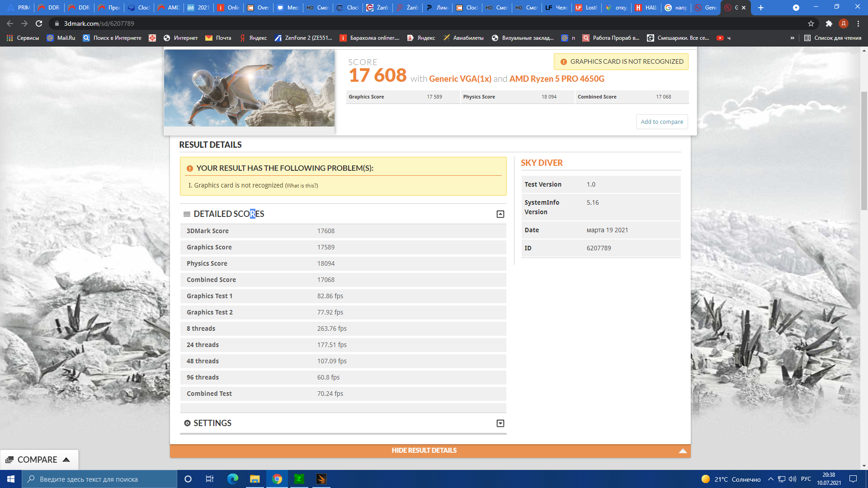This screenshot has height=488, width=868.
Task: Open Task View on the taskbar
Action: click(x=209, y=479)
